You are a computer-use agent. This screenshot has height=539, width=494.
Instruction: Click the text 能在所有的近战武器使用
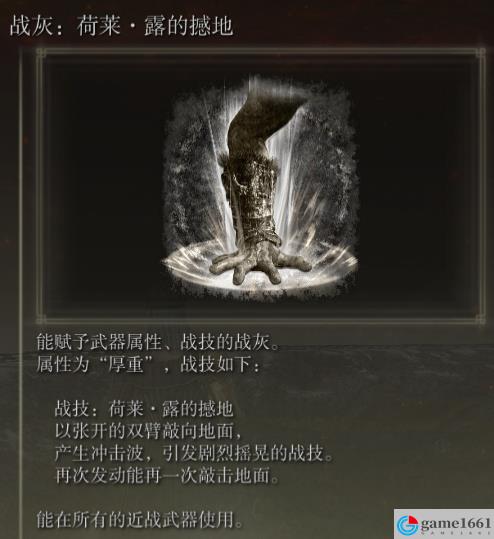coord(139,519)
